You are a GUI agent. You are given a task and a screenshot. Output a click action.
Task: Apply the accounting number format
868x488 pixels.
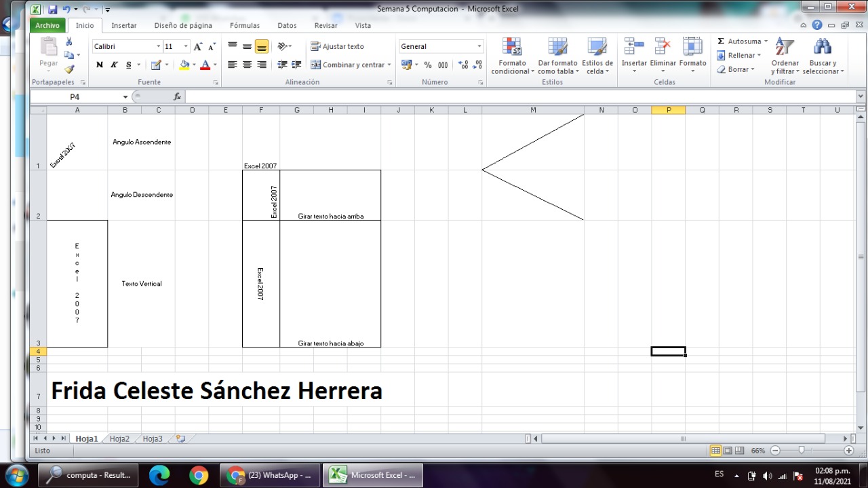pos(406,65)
